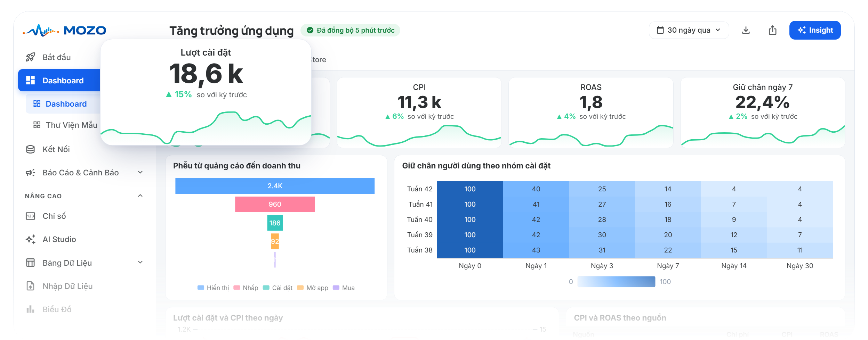Click the blue Insight button

tap(815, 30)
